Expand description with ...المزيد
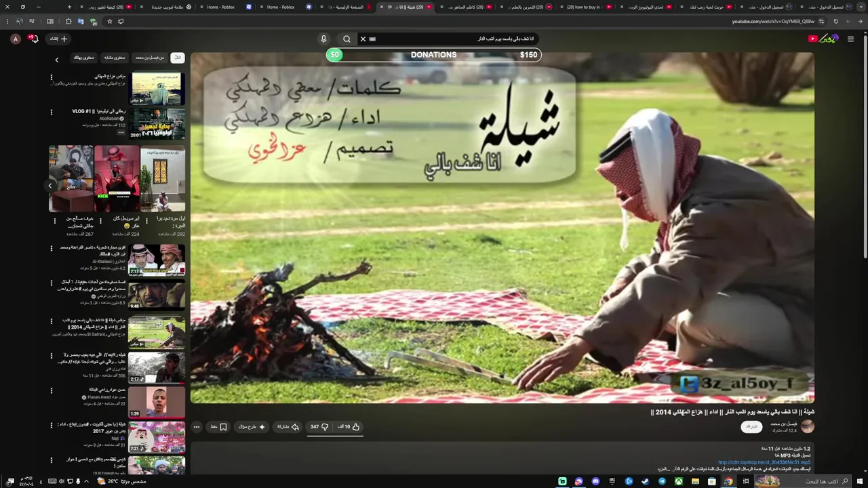 click(x=664, y=469)
